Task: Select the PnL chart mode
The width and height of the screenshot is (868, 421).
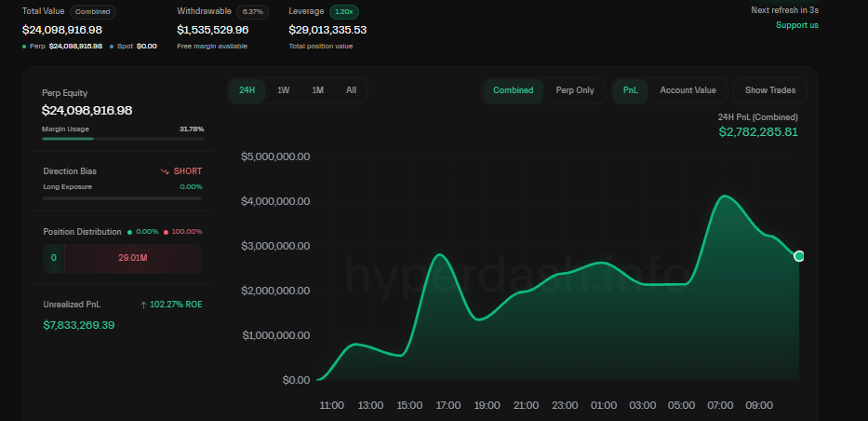Action: pos(630,90)
